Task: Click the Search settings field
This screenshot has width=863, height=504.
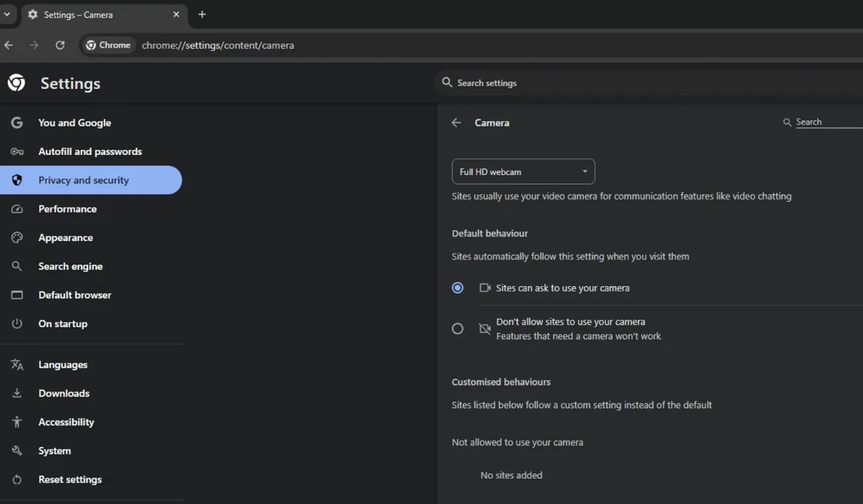Action: coord(649,83)
